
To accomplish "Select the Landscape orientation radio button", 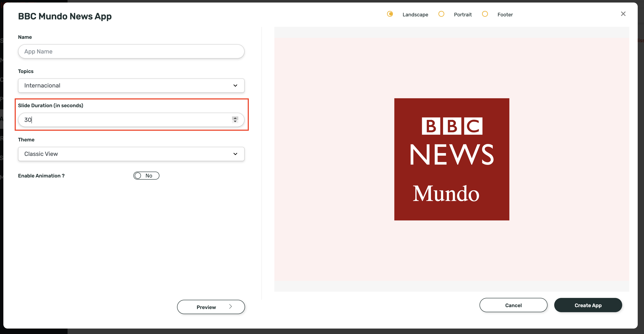I will click(390, 14).
